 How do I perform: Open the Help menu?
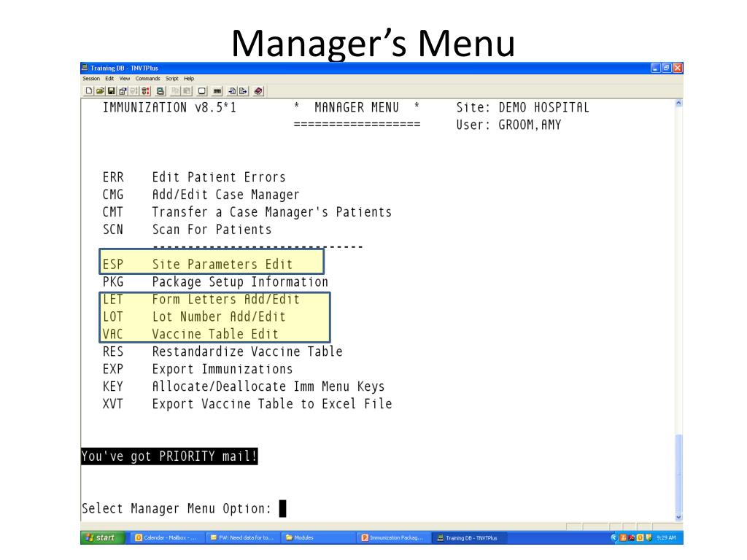pos(189,79)
